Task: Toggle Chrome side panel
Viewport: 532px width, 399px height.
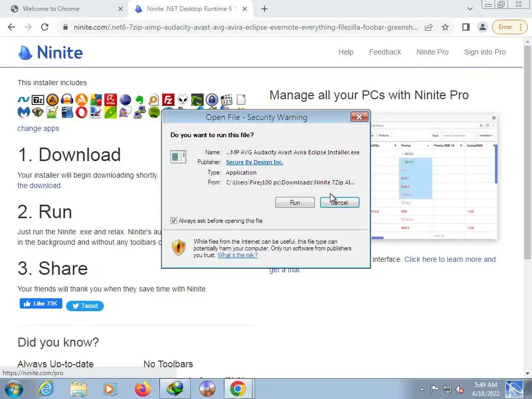Action: (466, 27)
